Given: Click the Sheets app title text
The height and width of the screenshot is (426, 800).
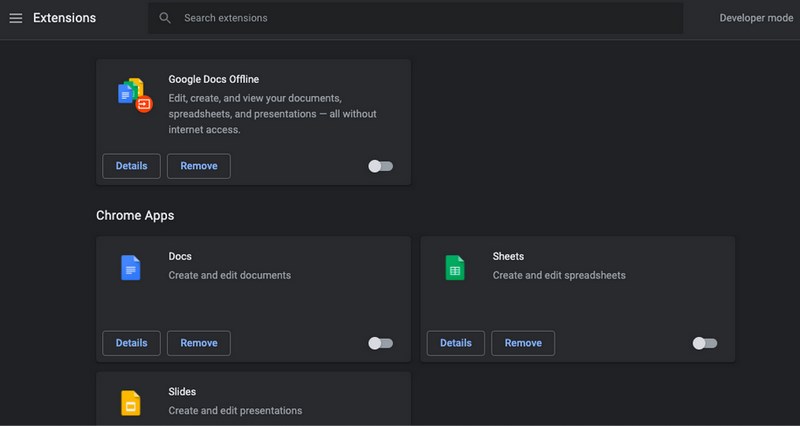Looking at the screenshot, I should pyautogui.click(x=508, y=256).
